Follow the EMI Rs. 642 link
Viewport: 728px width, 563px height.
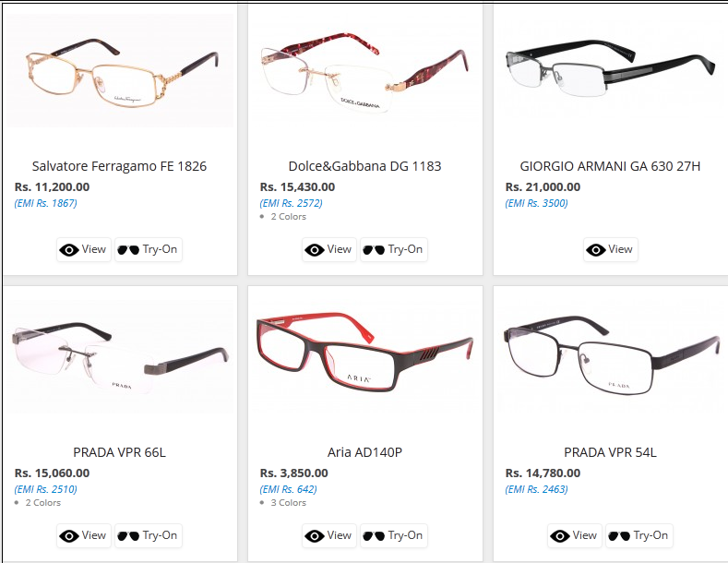point(288,489)
